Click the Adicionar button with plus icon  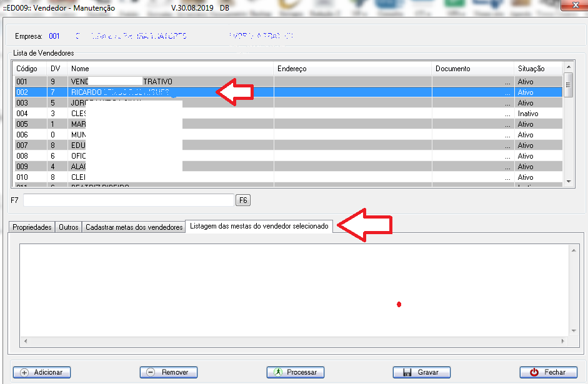pos(42,372)
